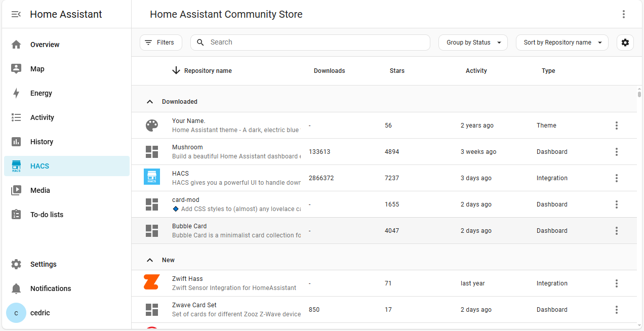The image size is (644, 331).
Task: Click the Filters button
Action: [160, 43]
